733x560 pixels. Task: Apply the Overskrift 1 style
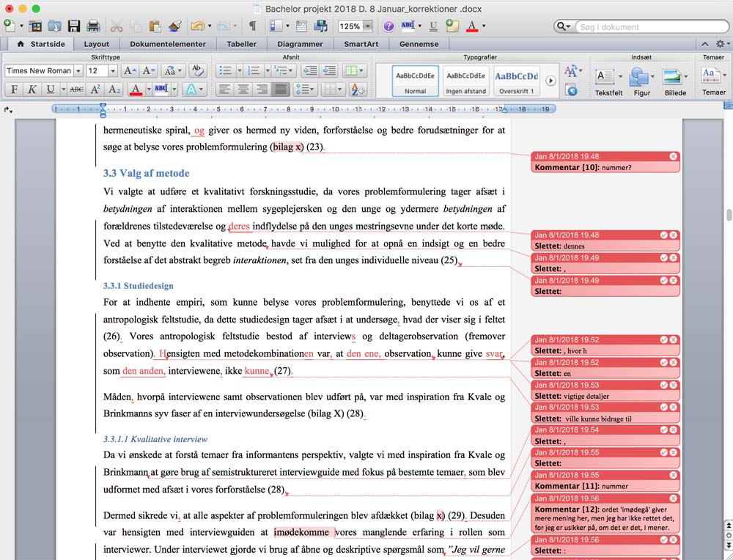(x=516, y=81)
